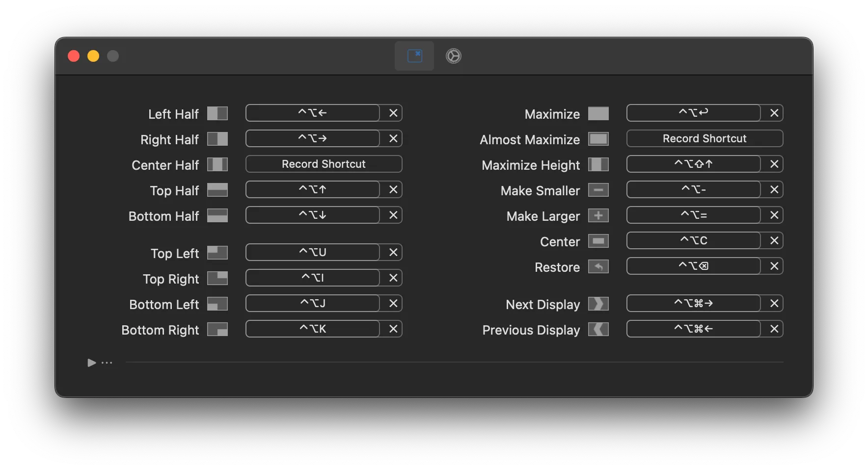Switch to the Settings gear tab
Screen dimensions: 868x470
(453, 56)
